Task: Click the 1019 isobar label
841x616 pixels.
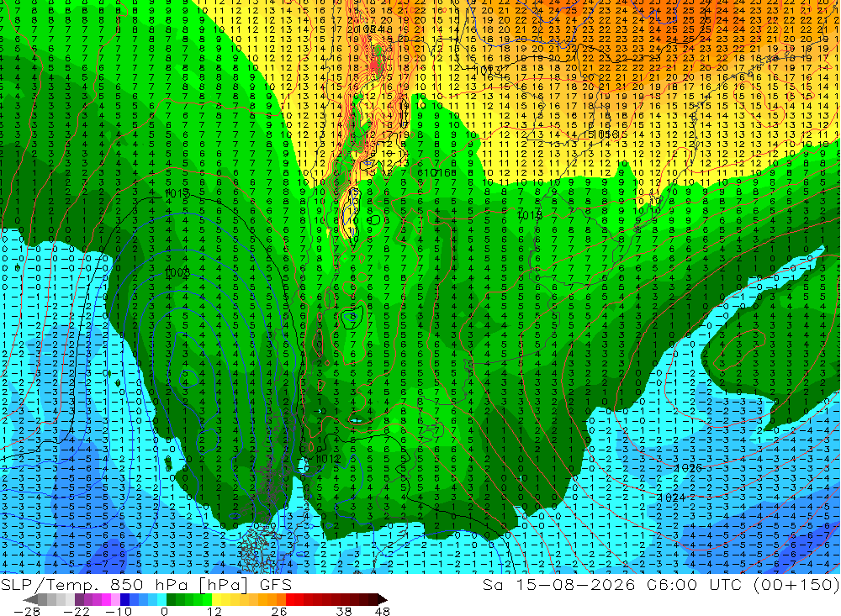Action: coord(529,215)
